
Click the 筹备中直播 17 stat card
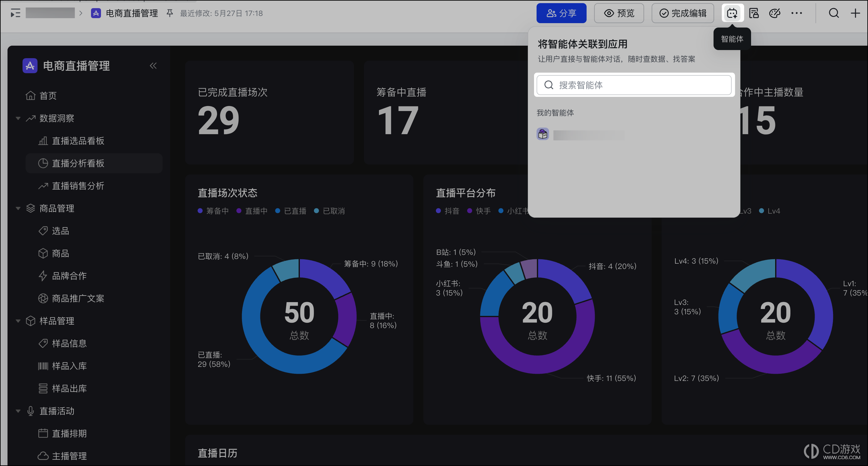tap(447, 113)
